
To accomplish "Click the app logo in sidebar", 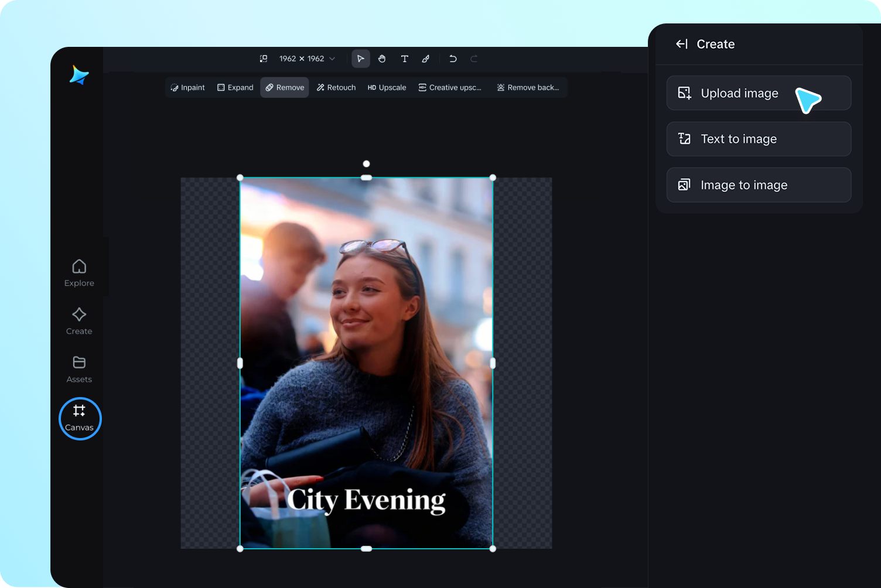I will pyautogui.click(x=79, y=76).
